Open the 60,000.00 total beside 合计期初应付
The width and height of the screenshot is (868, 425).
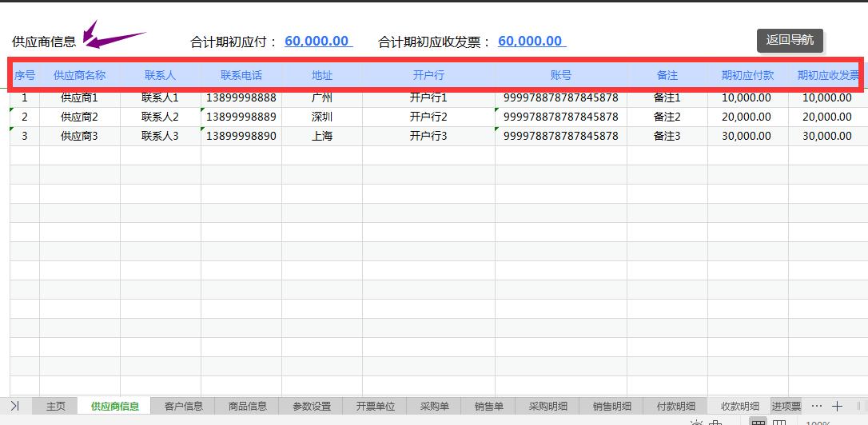pyautogui.click(x=318, y=42)
